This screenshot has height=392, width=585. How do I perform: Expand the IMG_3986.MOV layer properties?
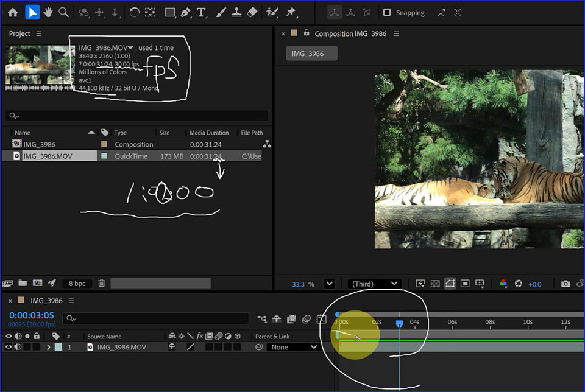48,347
